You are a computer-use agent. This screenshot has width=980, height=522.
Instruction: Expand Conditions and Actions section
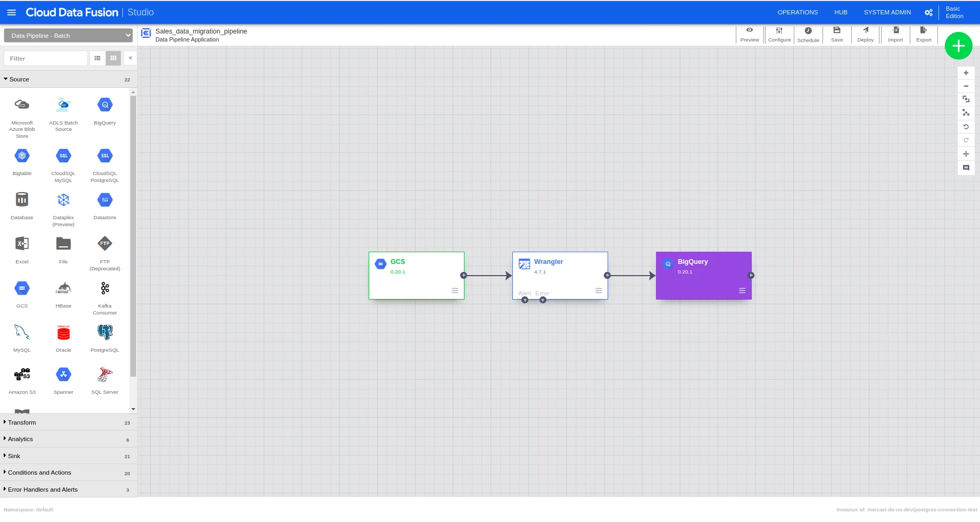pyautogui.click(x=68, y=473)
